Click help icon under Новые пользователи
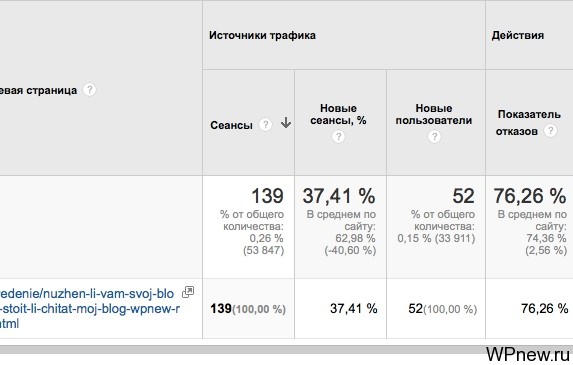Viewport: 573px width, 365px height. tap(434, 137)
